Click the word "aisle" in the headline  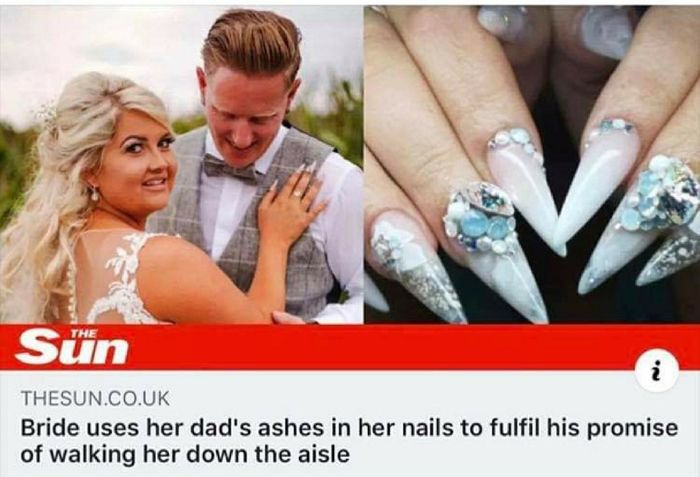pos(321,454)
